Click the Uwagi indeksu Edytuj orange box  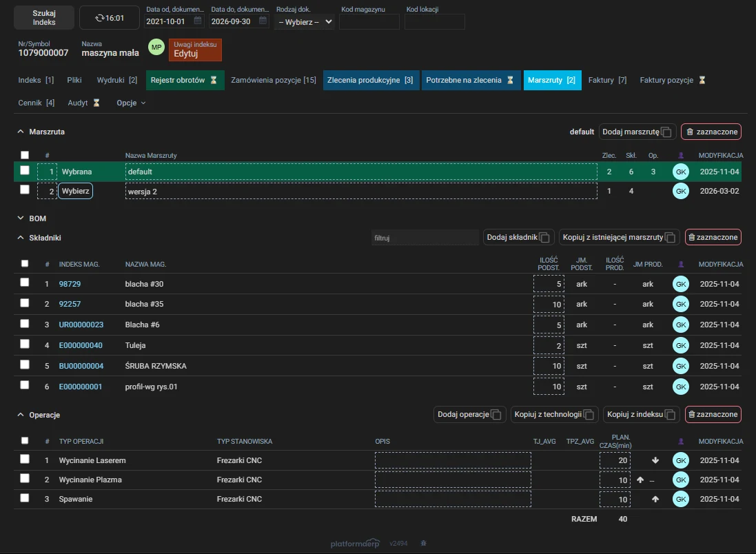coord(195,50)
